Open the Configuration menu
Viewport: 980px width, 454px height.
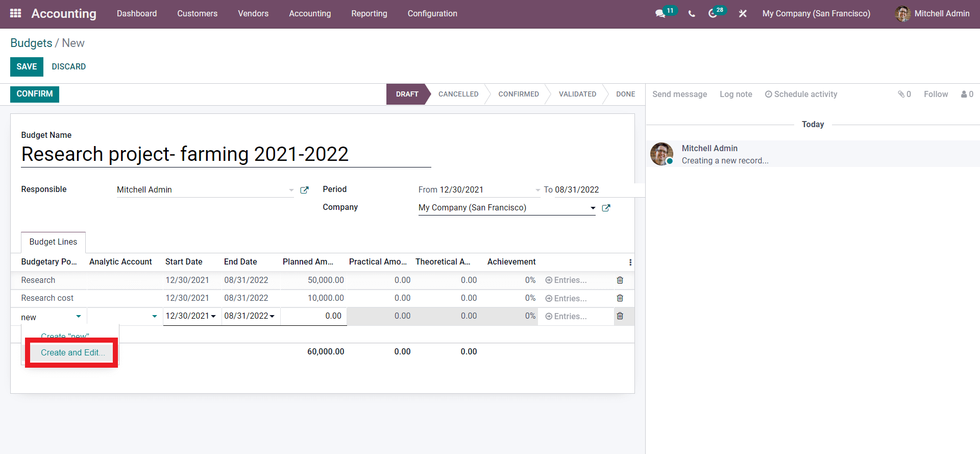[432, 14]
